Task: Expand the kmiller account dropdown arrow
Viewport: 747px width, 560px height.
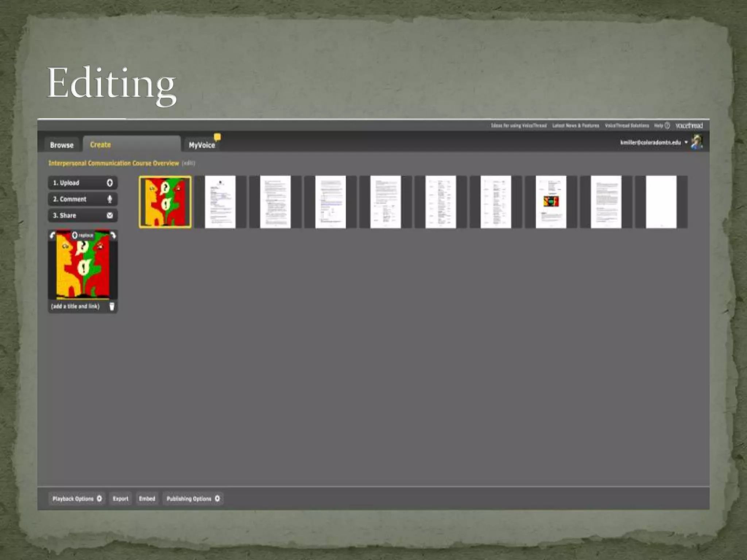Action: 686,142
